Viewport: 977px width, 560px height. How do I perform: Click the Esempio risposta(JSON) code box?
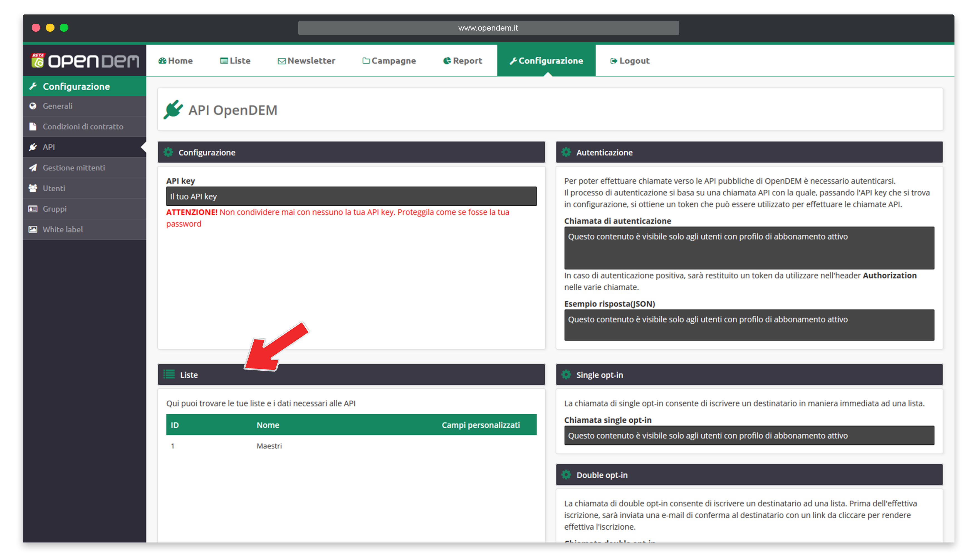(x=749, y=325)
